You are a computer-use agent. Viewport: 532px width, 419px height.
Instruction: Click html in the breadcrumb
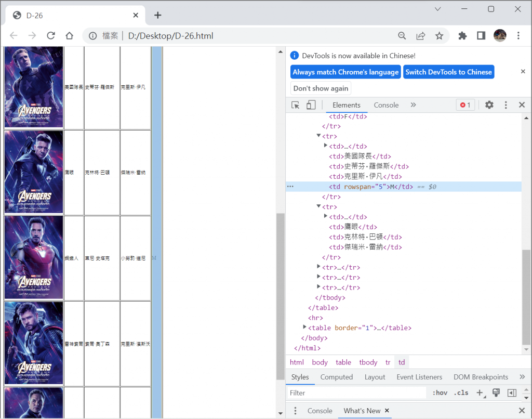tap(297, 362)
